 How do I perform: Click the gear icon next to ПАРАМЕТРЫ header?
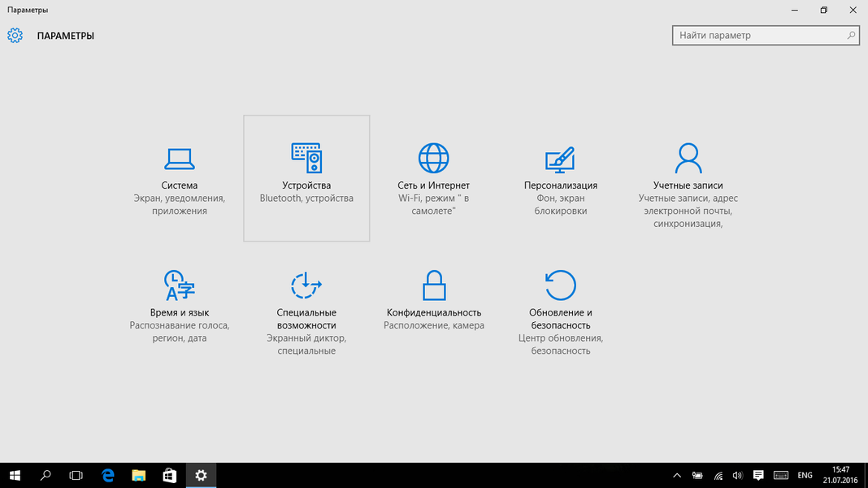pyautogui.click(x=15, y=36)
